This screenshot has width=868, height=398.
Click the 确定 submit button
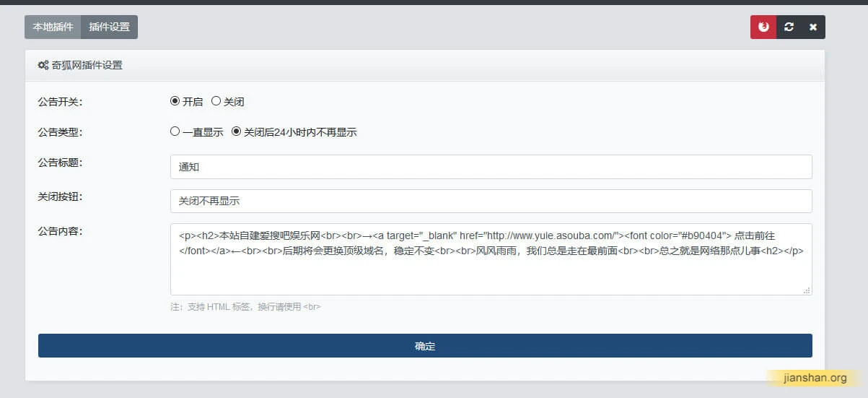425,345
